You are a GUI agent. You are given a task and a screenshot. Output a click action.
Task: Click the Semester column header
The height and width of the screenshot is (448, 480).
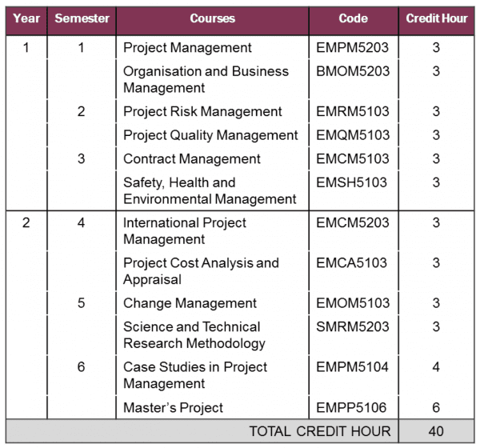pyautogui.click(x=81, y=18)
